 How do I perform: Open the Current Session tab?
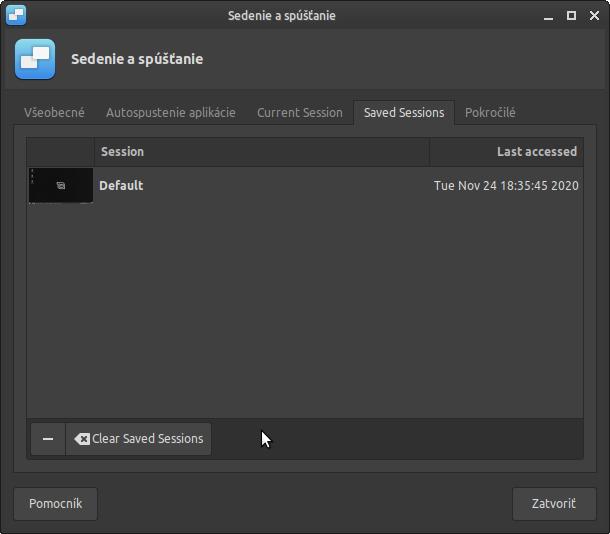tap(300, 113)
